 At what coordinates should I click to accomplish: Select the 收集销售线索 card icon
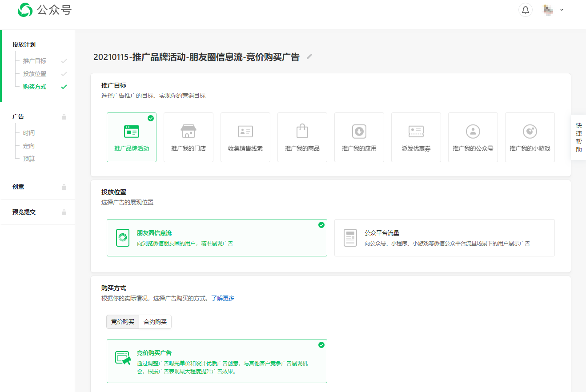(x=245, y=131)
